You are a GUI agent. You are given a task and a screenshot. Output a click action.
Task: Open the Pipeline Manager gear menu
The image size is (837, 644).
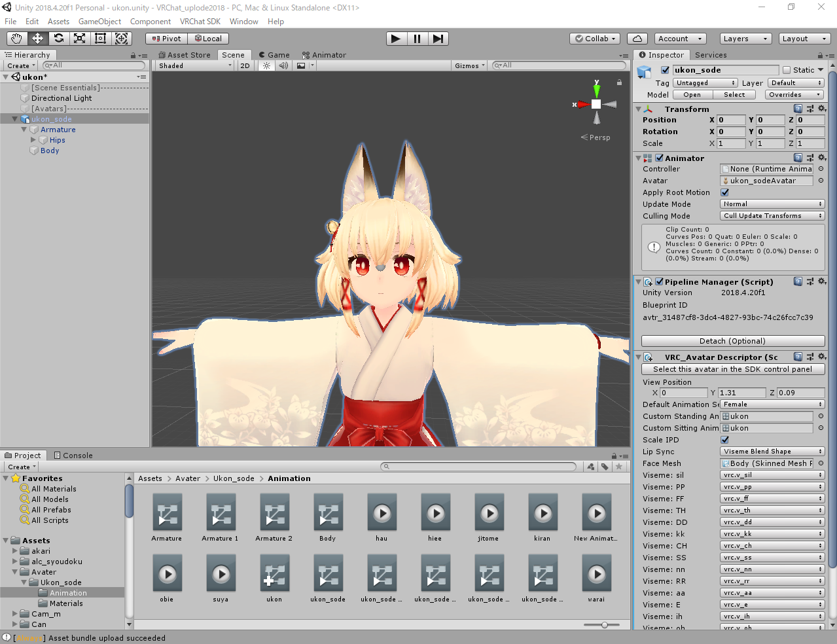[822, 281]
